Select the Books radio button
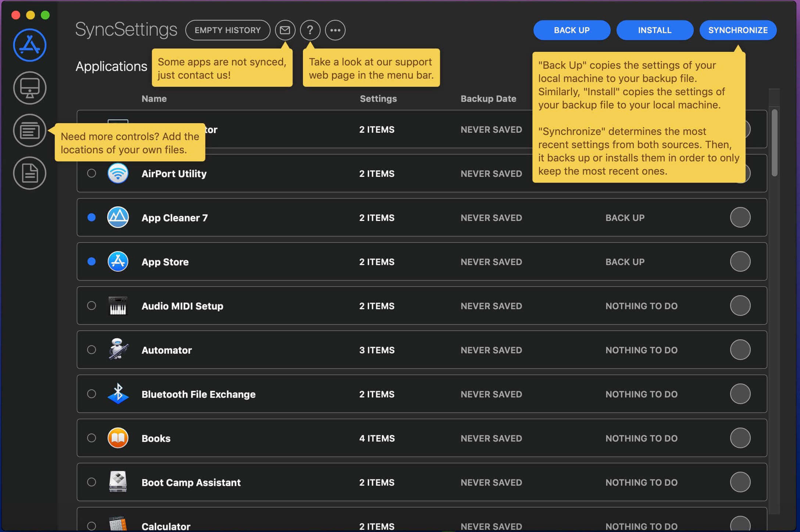 (92, 438)
